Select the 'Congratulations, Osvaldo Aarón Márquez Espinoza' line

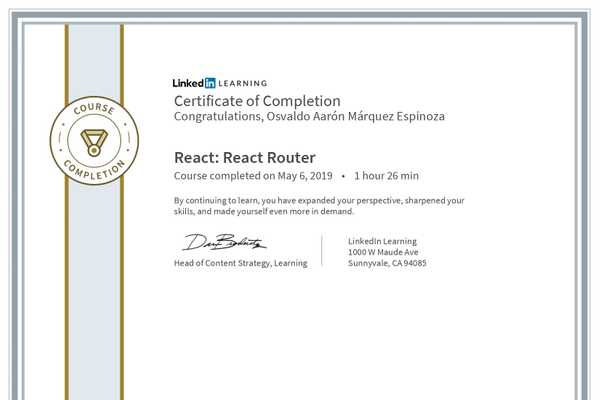[x=309, y=116]
